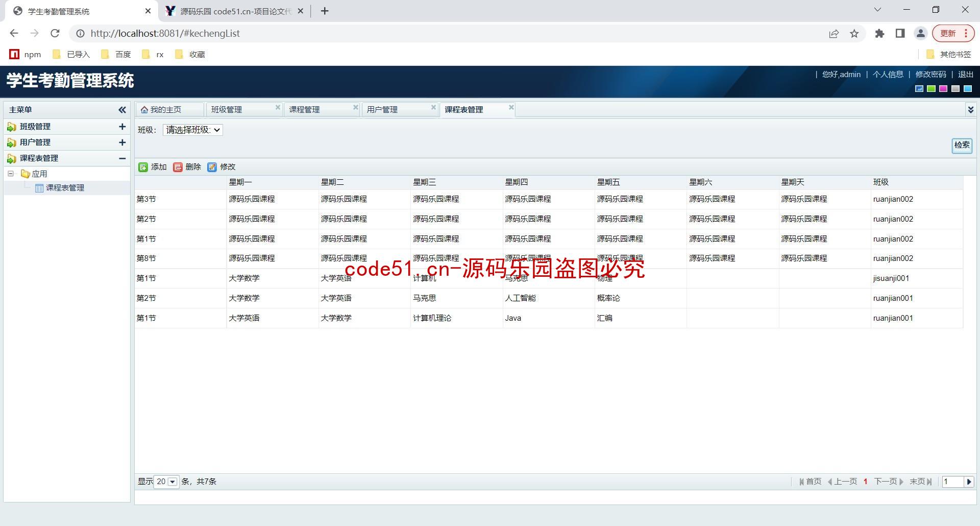Select the magenta theme swatch
Screen dimensions: 980x526
[x=943, y=89]
